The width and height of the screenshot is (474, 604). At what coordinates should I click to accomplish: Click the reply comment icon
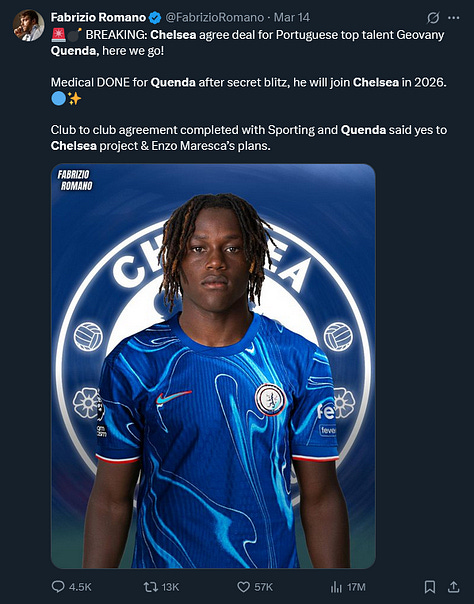(x=58, y=587)
